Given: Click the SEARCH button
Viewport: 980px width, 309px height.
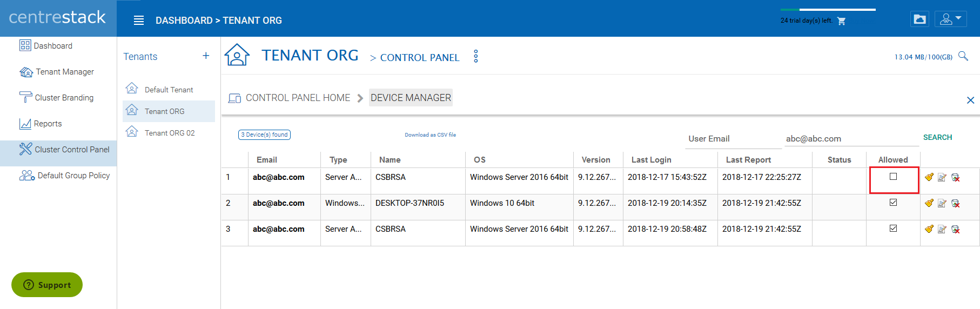Looking at the screenshot, I should 937,137.
